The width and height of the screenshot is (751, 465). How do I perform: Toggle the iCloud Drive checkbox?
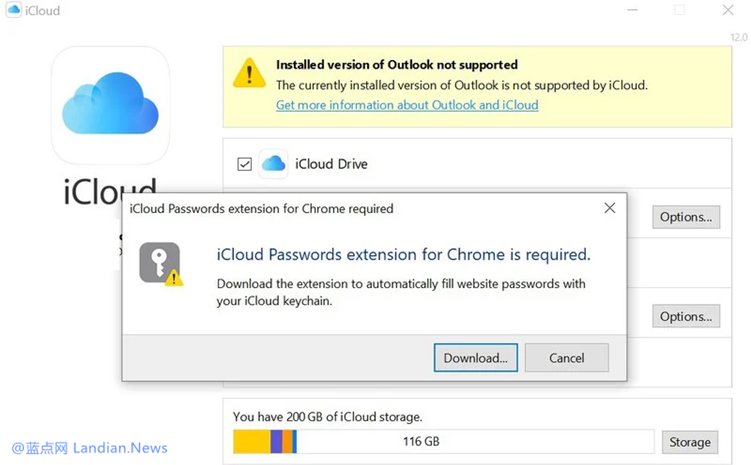point(244,165)
